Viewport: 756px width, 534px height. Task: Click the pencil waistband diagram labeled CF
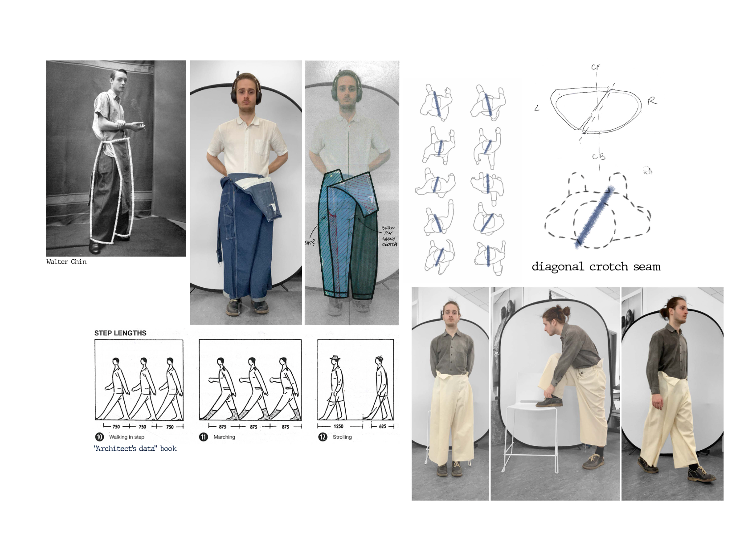pyautogui.click(x=596, y=109)
